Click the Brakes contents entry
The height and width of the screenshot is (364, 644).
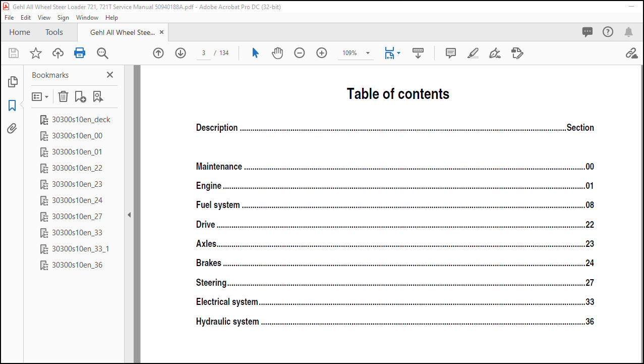pos(395,263)
